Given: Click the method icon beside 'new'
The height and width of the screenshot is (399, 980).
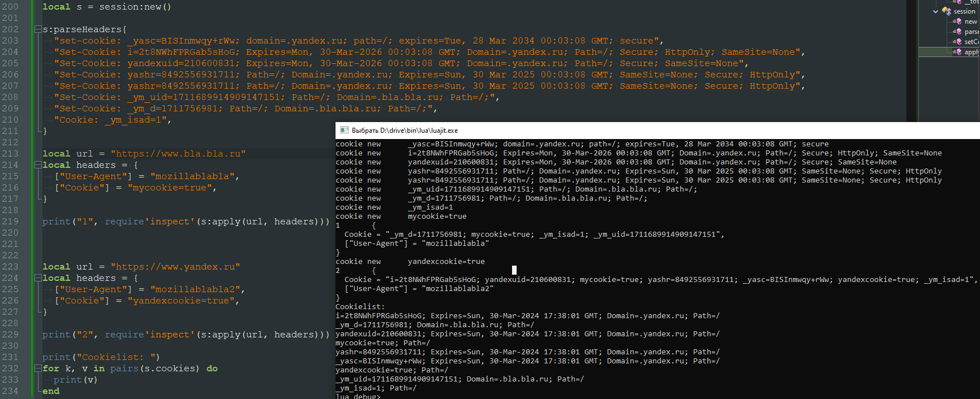Looking at the screenshot, I should click(957, 21).
